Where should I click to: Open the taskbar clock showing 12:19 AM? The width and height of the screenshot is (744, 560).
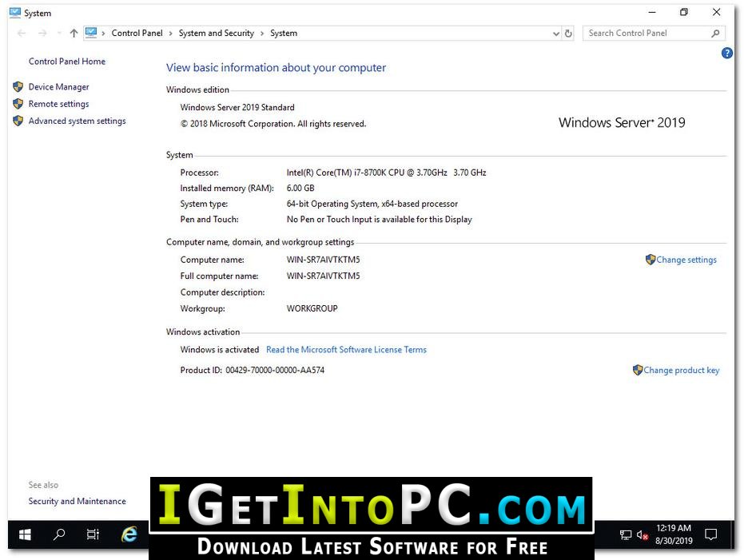pyautogui.click(x=674, y=534)
